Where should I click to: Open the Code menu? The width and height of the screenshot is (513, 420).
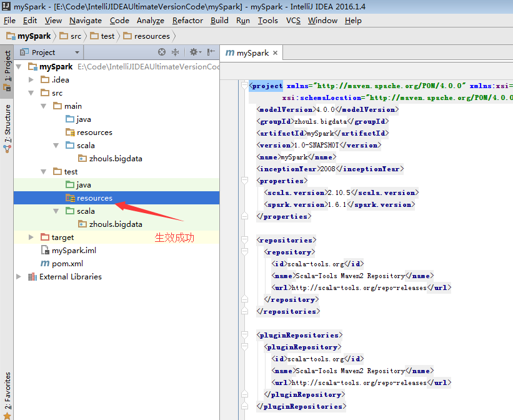pyautogui.click(x=119, y=21)
